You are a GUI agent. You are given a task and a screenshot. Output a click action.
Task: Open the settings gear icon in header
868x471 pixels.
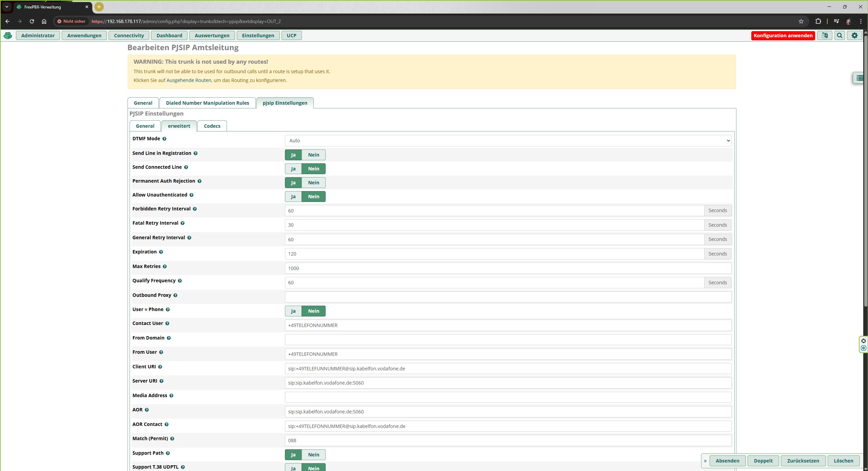point(854,35)
